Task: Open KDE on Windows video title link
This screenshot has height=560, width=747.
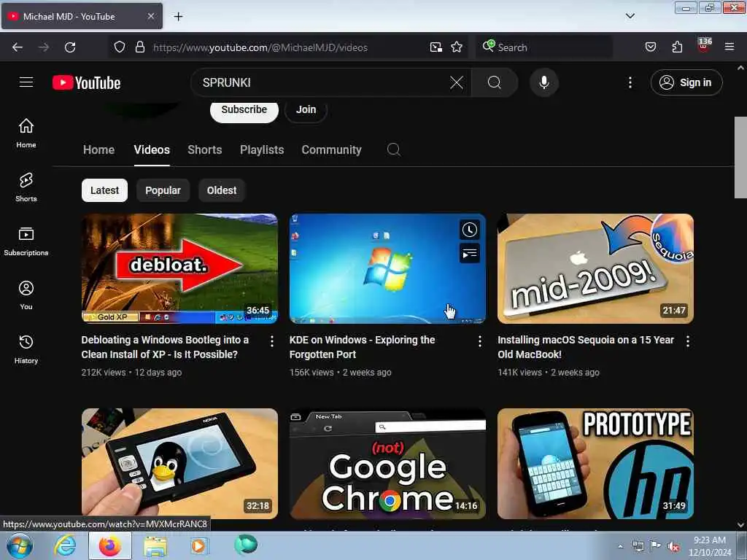Action: tap(362, 347)
